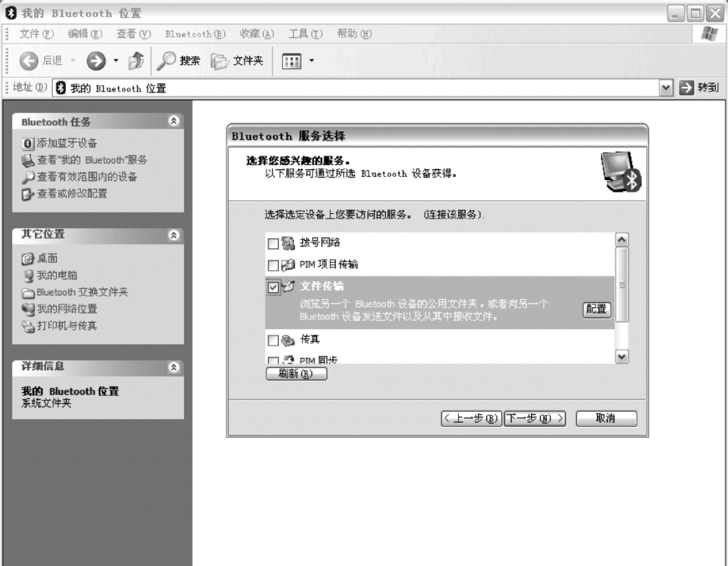Tick the 传真 checkbox
Screen dimensions: 728x566
pyautogui.click(x=273, y=340)
